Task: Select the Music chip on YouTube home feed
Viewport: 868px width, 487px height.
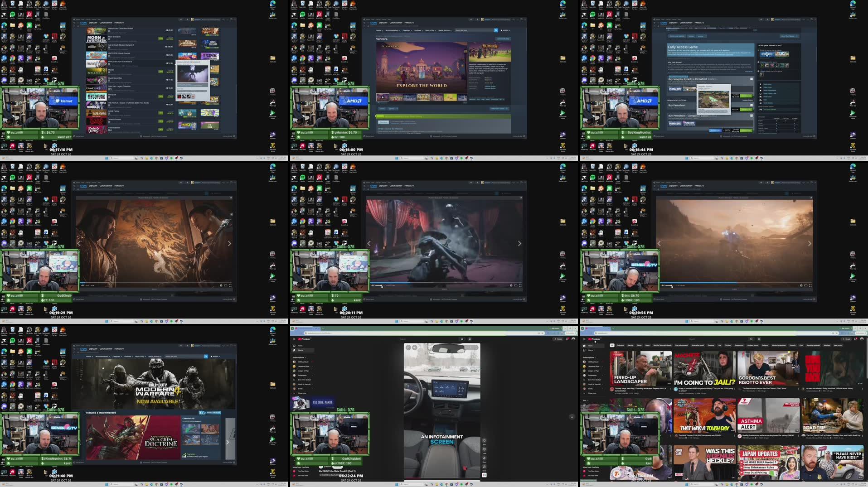Action: pyautogui.click(x=640, y=345)
